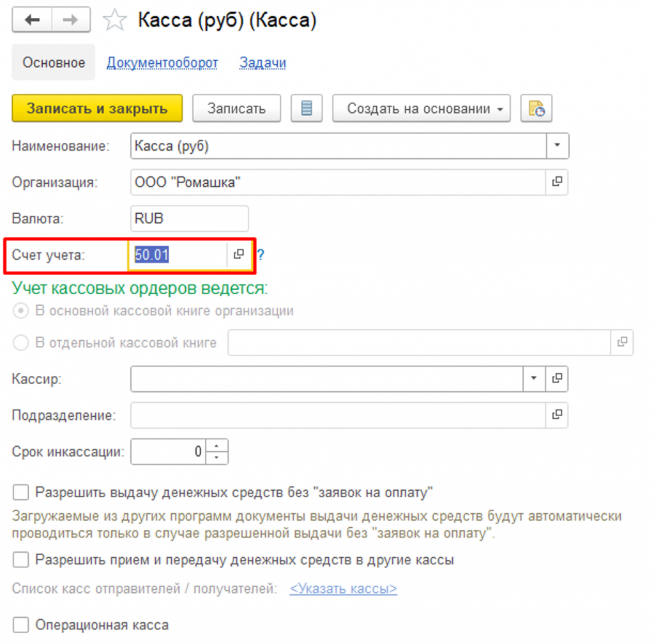The height and width of the screenshot is (644, 654).
Task: Add form to favorites via star icon
Action: pos(114,20)
